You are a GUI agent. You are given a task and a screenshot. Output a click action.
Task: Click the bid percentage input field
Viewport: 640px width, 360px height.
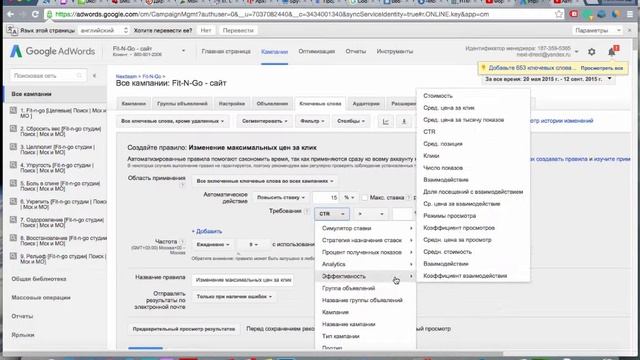click(x=326, y=198)
